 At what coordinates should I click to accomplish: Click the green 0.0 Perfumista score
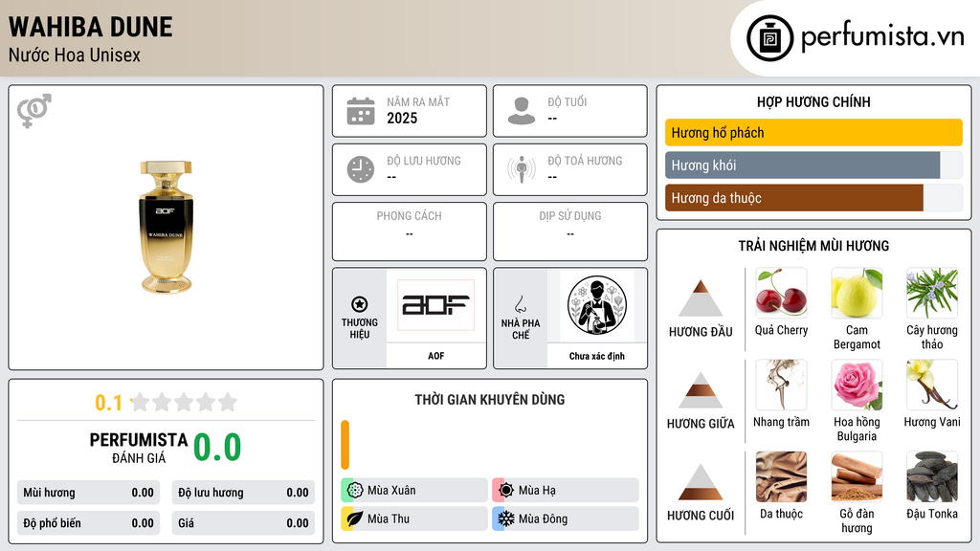(x=217, y=447)
